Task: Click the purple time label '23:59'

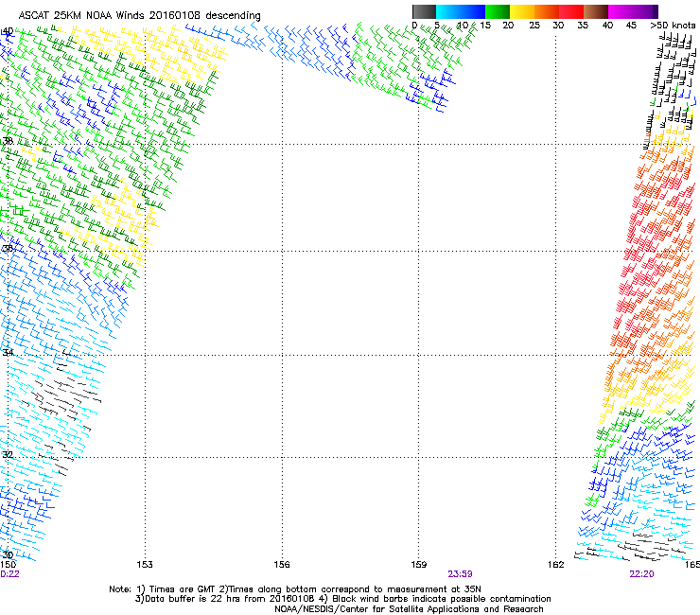Action: coord(460,574)
